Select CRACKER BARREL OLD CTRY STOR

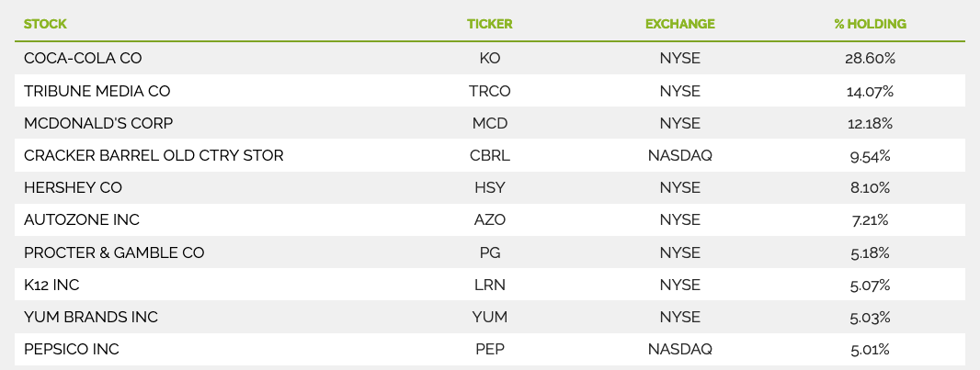[x=154, y=155]
